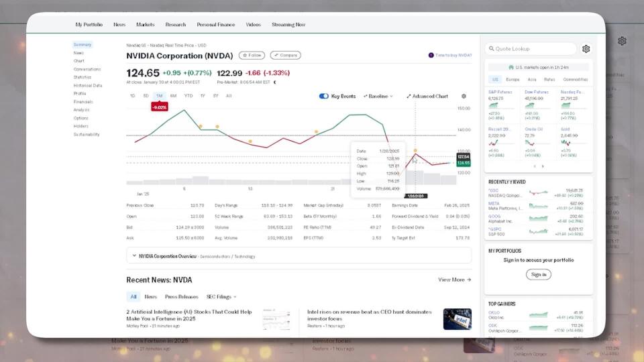Open the Sustainability sidebar section
Image resolution: width=644 pixels, height=362 pixels.
87,135
